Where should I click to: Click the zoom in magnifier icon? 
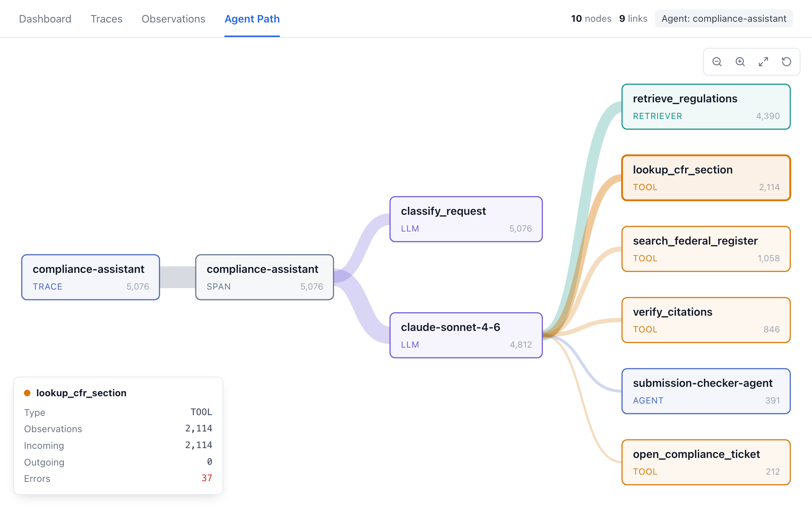(740, 62)
